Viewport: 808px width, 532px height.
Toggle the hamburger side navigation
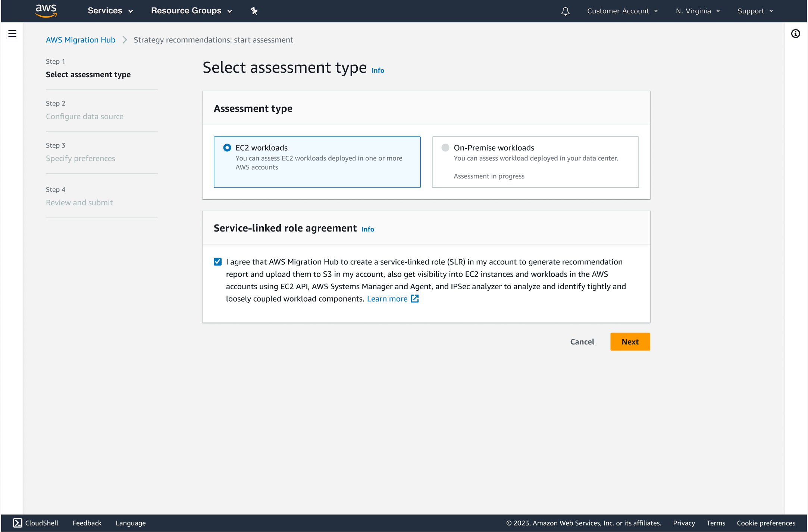coord(12,34)
